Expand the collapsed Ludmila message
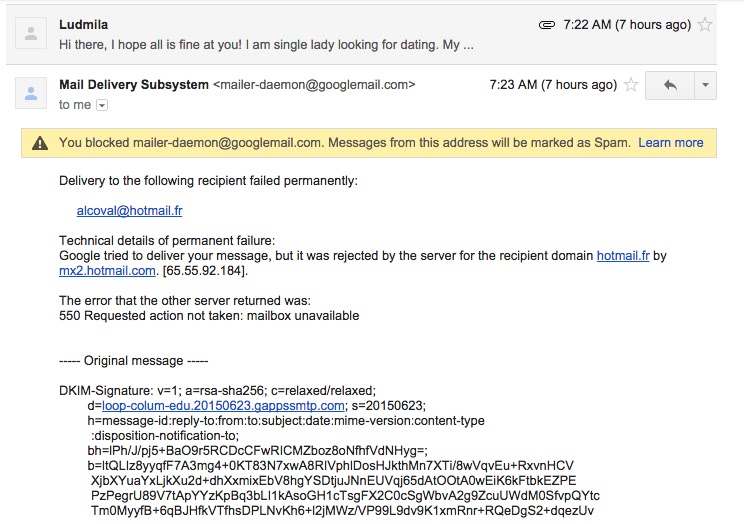The height and width of the screenshot is (524, 744). coord(266,45)
